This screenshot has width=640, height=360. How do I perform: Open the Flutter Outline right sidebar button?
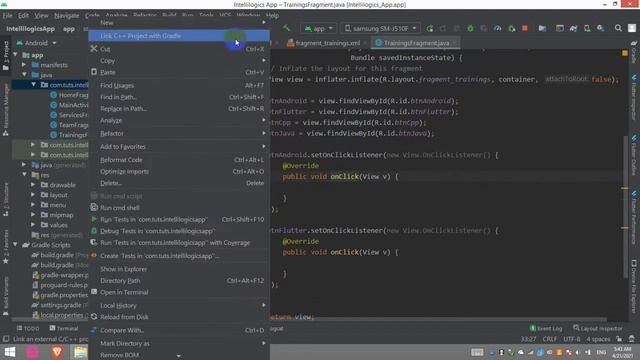point(634,155)
